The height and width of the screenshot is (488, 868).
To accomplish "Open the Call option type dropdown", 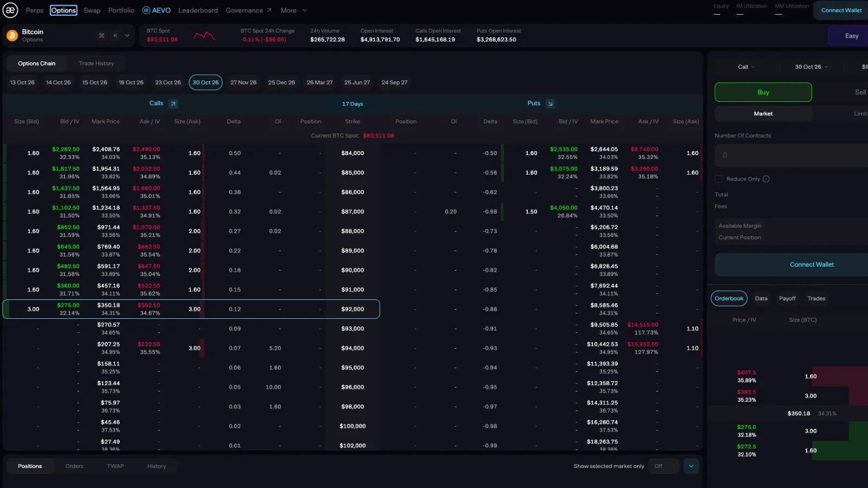I will click(746, 67).
